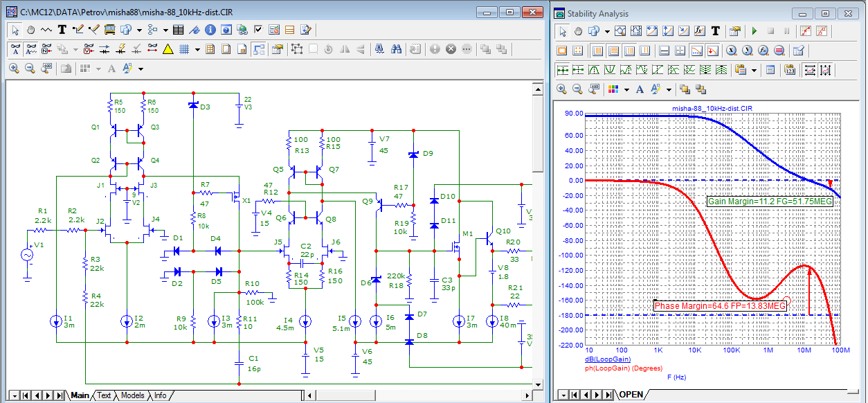Toggle the node numbers display button
868x403 pixels.
[48, 49]
